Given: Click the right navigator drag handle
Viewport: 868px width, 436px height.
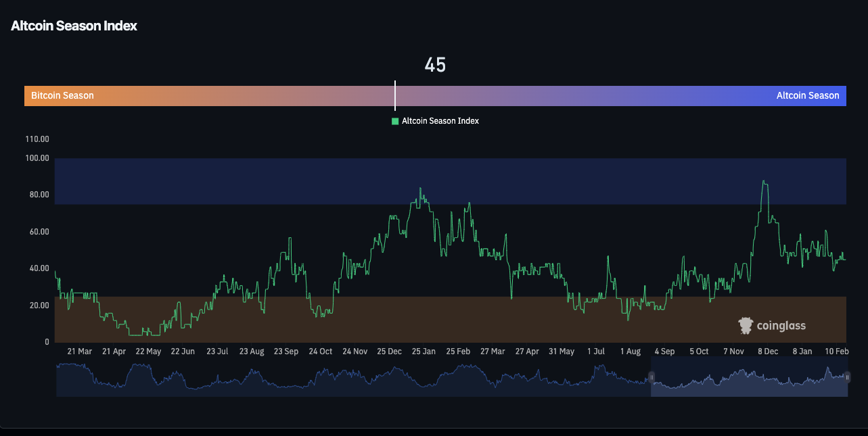Looking at the screenshot, I should (847, 377).
